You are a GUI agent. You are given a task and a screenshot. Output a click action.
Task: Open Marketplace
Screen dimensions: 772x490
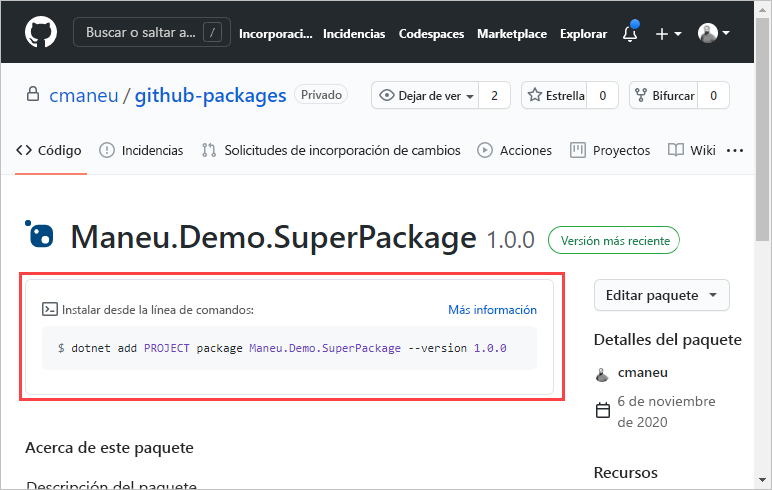tap(512, 33)
